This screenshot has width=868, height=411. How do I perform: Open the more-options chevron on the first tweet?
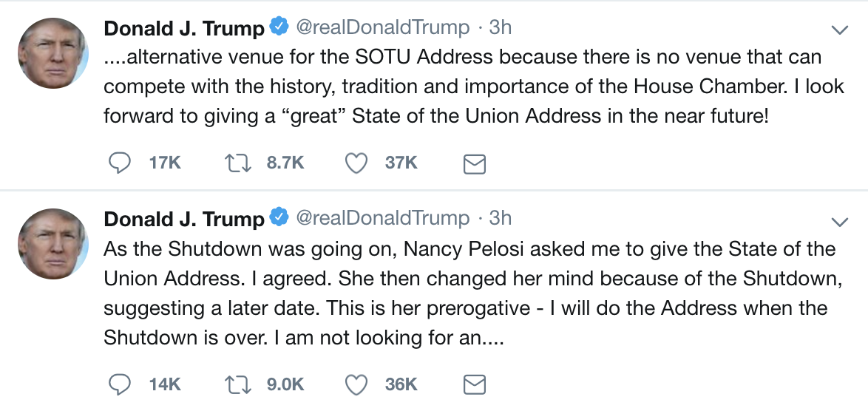pos(839,30)
